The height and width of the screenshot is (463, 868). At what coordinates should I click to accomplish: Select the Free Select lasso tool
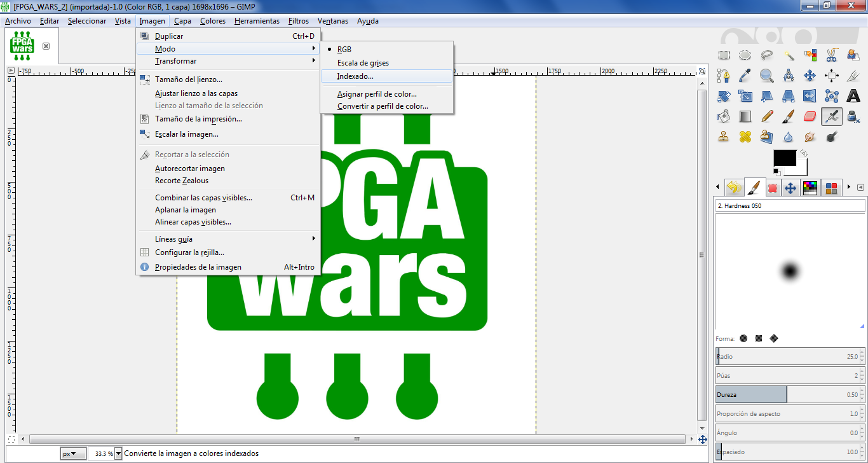[x=767, y=55]
